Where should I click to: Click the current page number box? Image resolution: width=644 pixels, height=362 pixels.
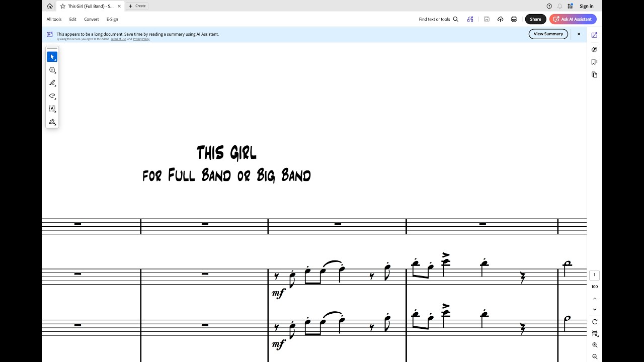pos(594,275)
